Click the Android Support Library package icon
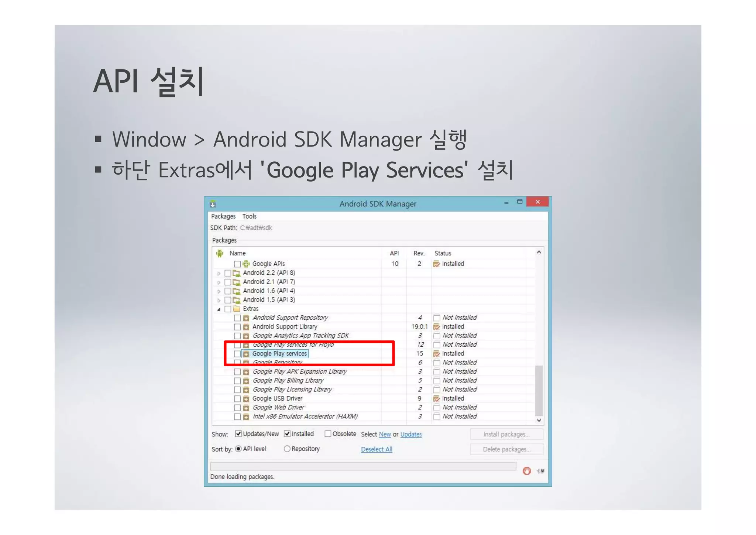Viewport: 756px width, 535px height. pos(246,327)
